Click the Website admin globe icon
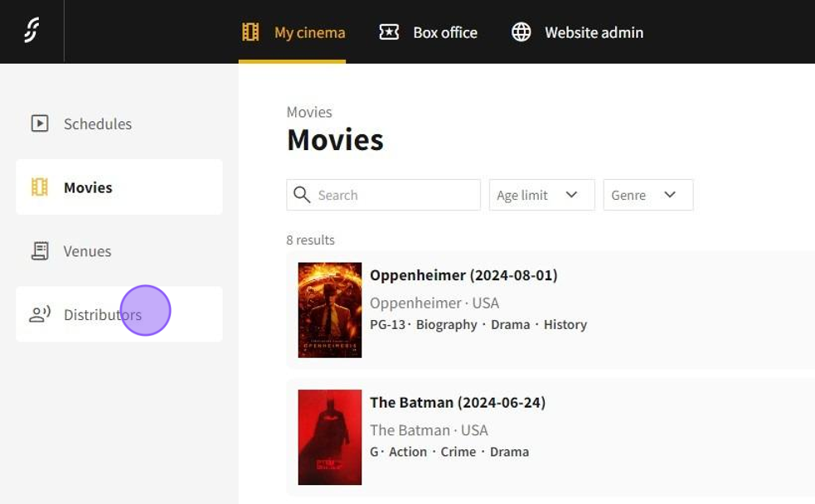Image resolution: width=815 pixels, height=504 pixels. (x=521, y=32)
